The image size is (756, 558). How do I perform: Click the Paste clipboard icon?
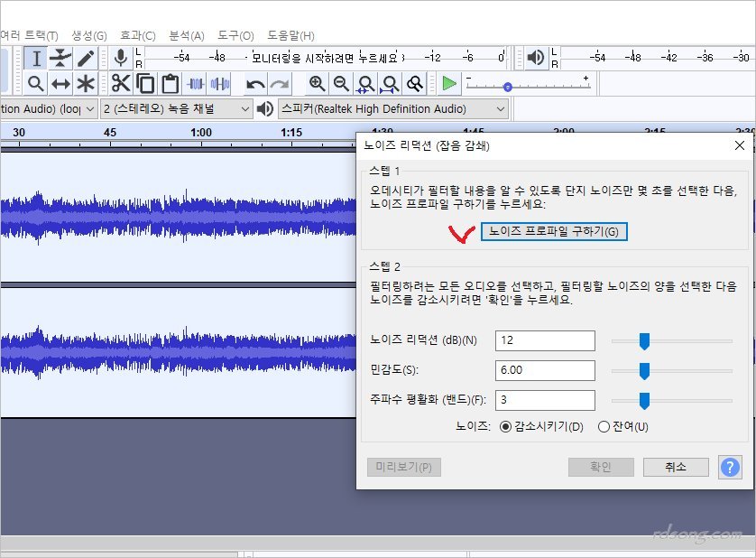pos(170,84)
